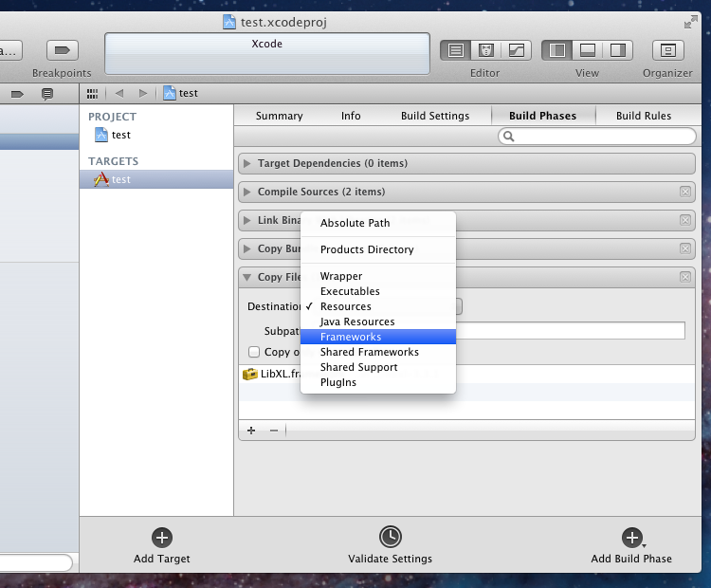Expand Target Dependencies section
This screenshot has height=588, width=711.
(x=247, y=163)
